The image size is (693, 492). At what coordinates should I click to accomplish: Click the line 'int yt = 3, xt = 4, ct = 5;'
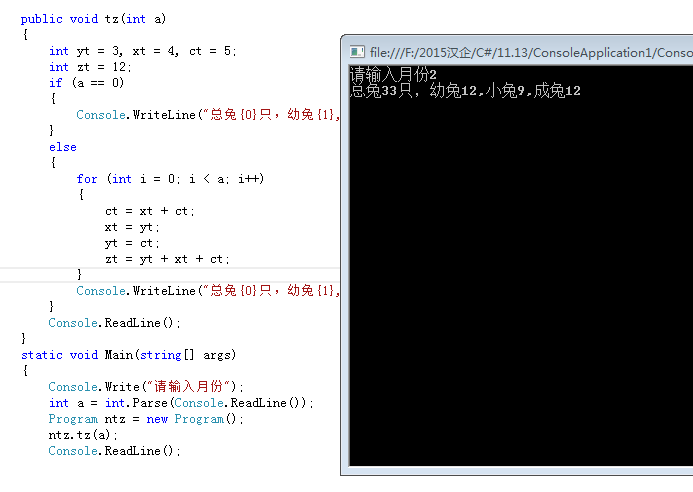point(143,51)
